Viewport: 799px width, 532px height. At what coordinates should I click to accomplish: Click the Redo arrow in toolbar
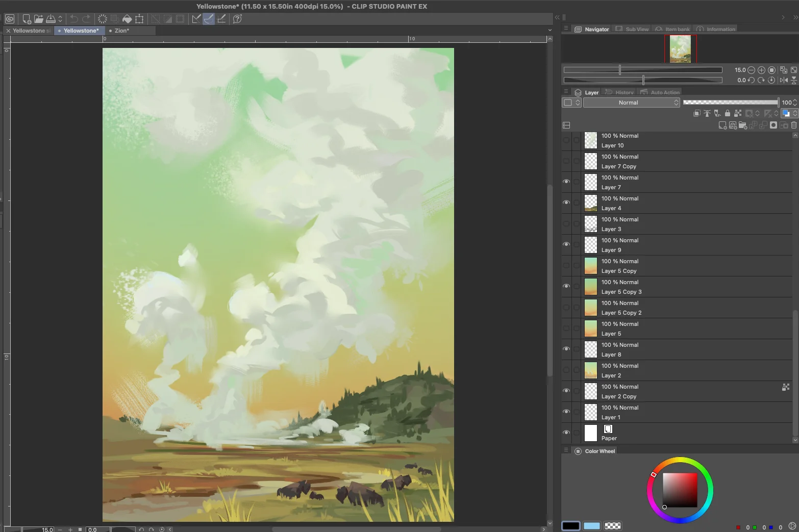86,19
